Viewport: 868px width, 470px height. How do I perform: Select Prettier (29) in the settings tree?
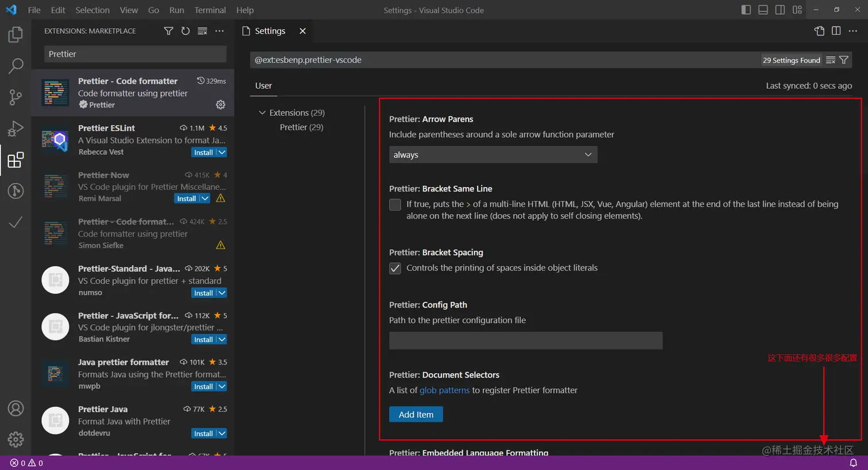[301, 127]
